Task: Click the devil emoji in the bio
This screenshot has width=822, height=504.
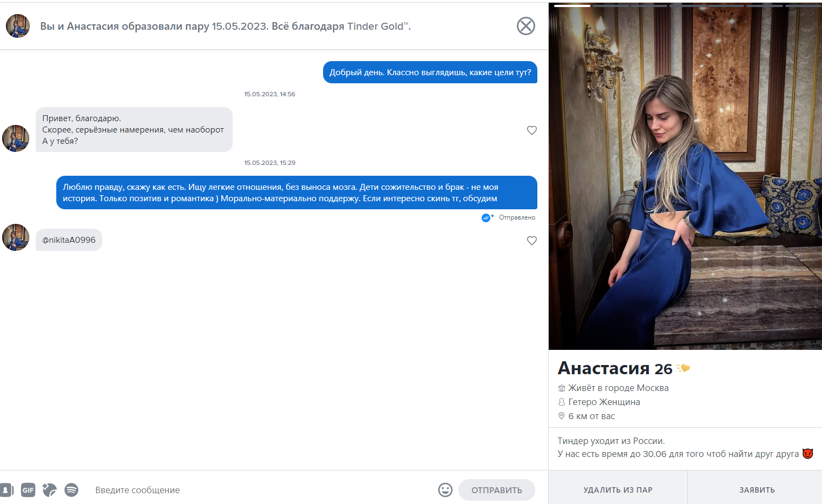Action: (x=808, y=454)
